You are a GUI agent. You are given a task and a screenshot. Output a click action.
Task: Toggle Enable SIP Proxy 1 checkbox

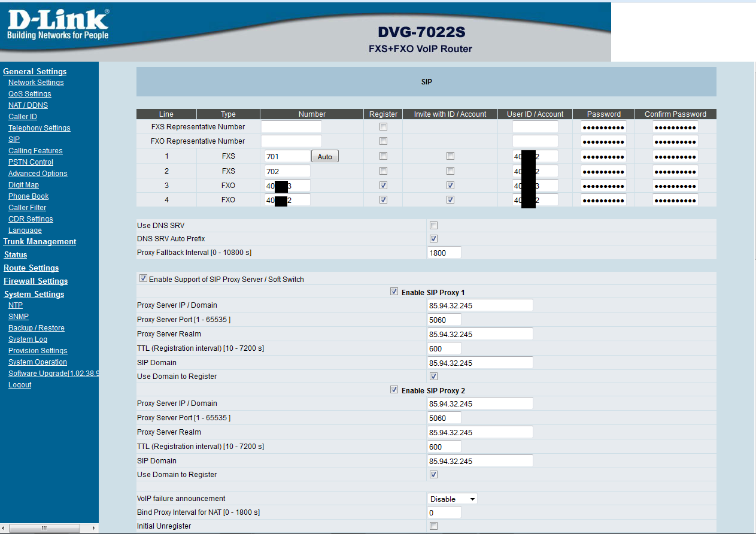pyautogui.click(x=394, y=292)
